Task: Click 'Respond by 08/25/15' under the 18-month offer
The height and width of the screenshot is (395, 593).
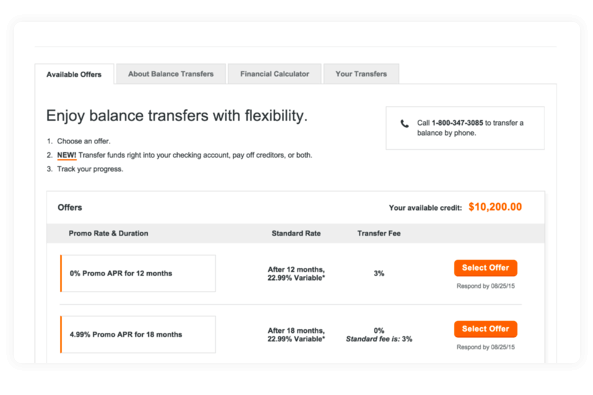Action: point(486,347)
